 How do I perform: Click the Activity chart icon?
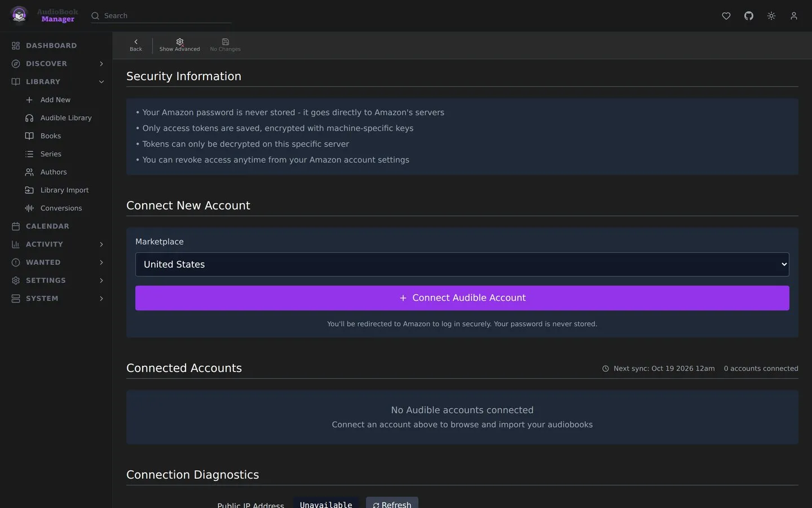[x=16, y=244]
